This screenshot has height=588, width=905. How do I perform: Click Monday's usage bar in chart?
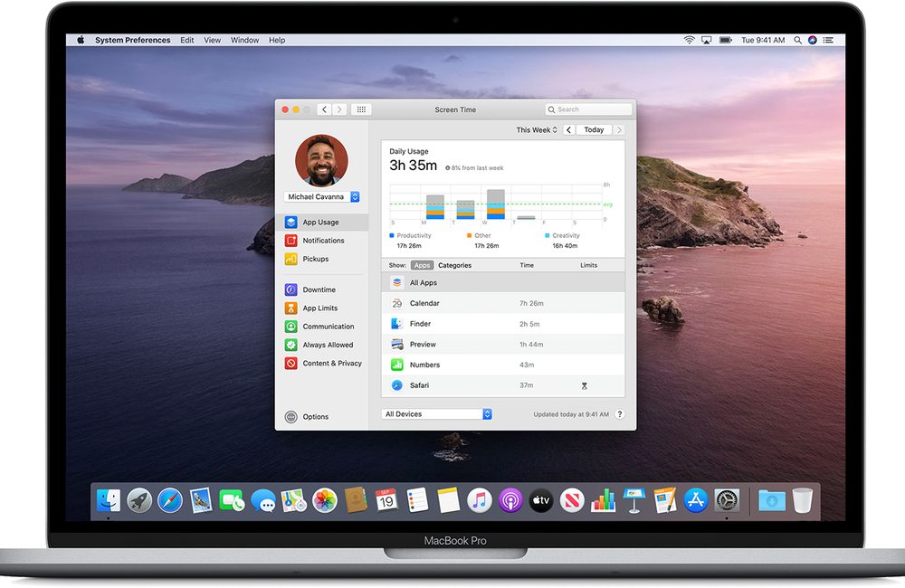[x=435, y=207]
